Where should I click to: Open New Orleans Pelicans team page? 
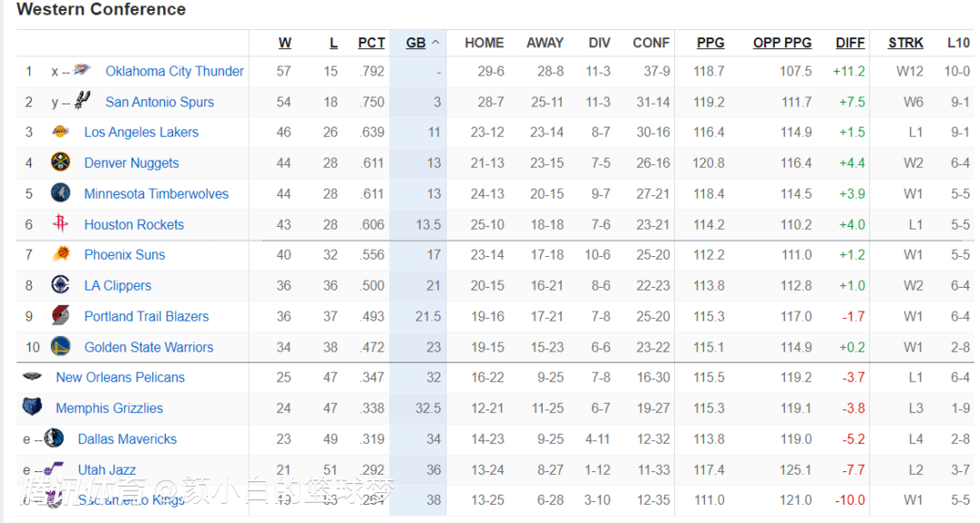[x=120, y=377]
